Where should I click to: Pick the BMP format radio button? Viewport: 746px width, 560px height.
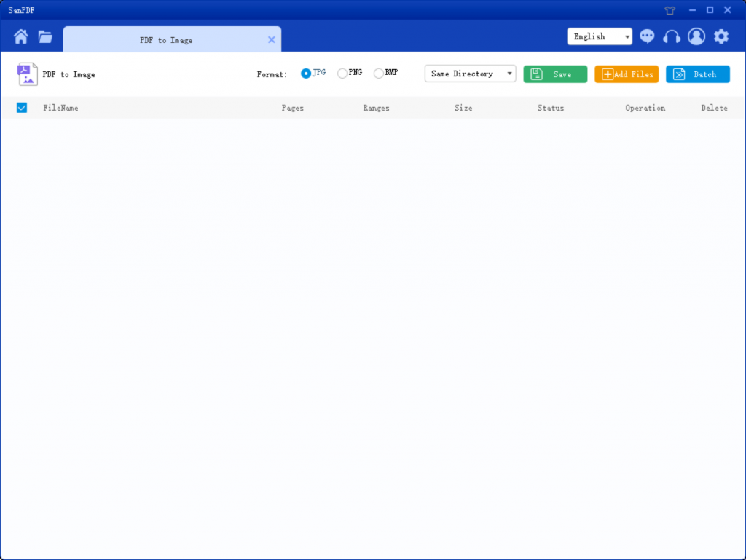click(379, 74)
